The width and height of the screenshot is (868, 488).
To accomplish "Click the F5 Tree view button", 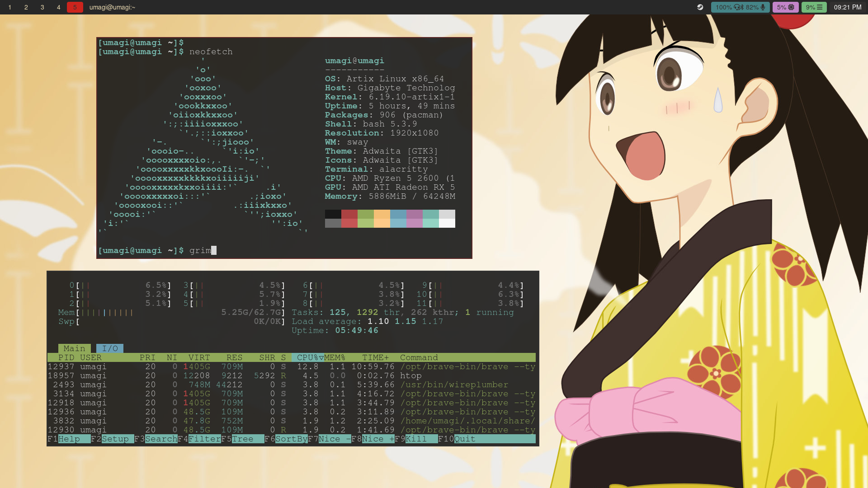I will (247, 439).
